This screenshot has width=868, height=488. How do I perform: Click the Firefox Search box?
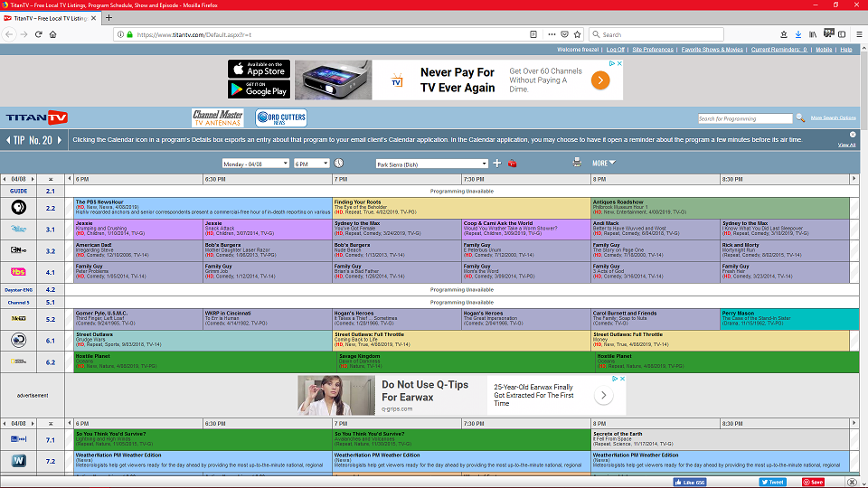pos(656,34)
